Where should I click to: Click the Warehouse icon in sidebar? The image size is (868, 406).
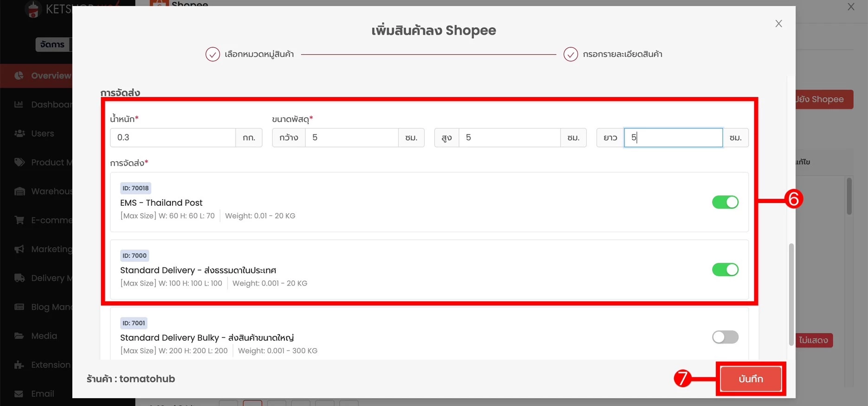(x=19, y=191)
